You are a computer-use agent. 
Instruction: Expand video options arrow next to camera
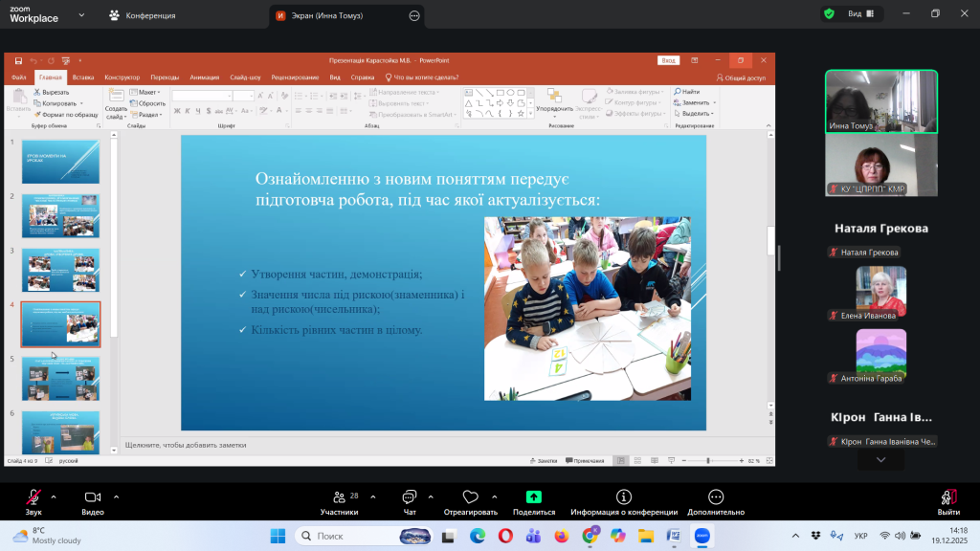tap(116, 496)
